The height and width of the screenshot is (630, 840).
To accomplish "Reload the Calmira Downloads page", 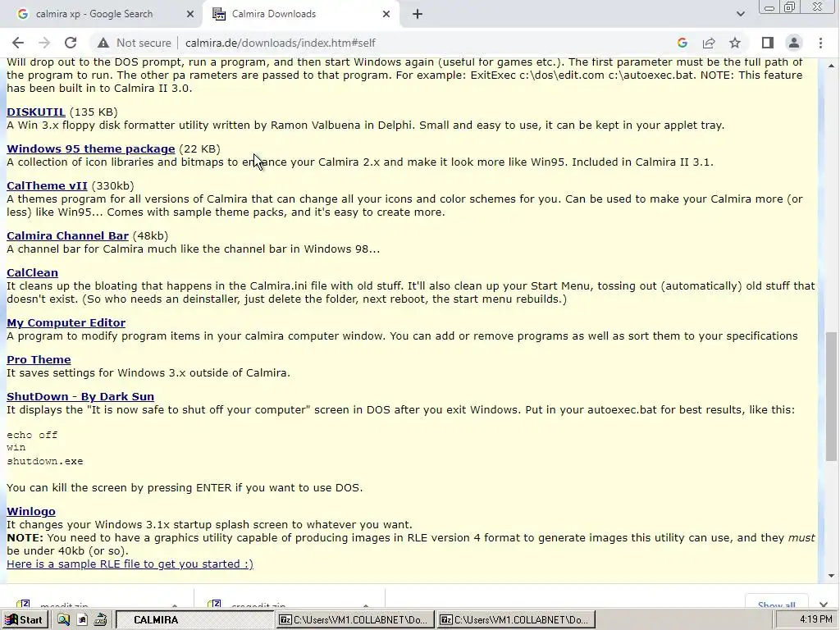I will coord(71,43).
